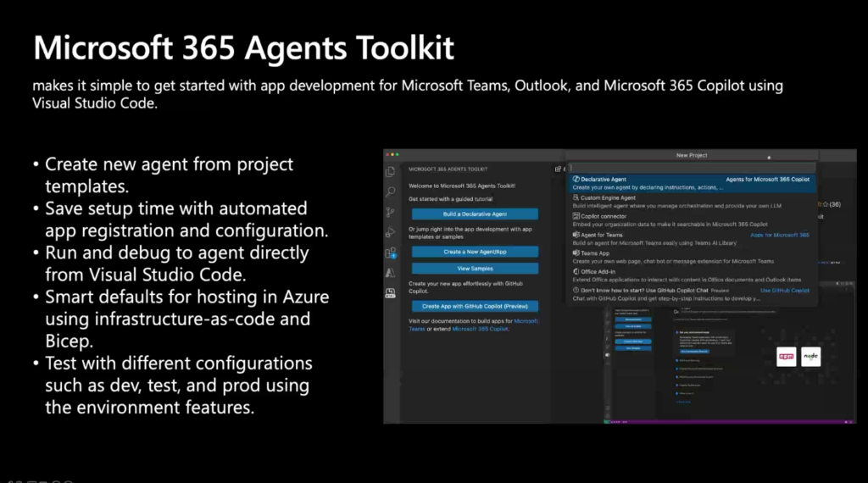Click the Declarative Agent option icon
868x483 pixels.
(576, 180)
